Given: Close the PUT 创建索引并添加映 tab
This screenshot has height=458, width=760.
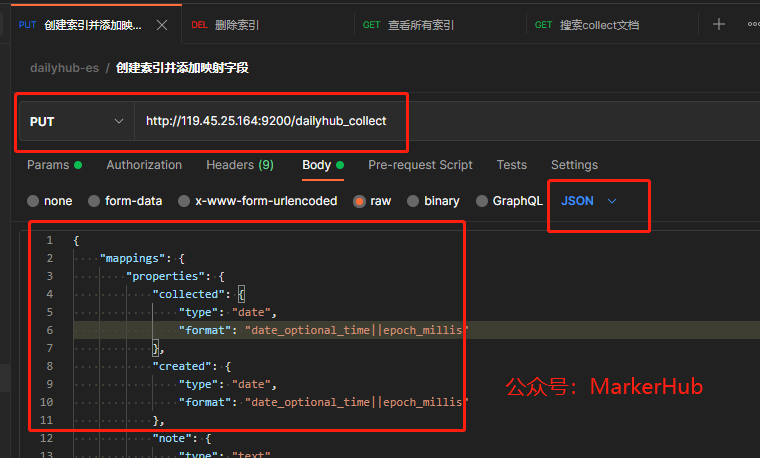Looking at the screenshot, I should [x=162, y=25].
